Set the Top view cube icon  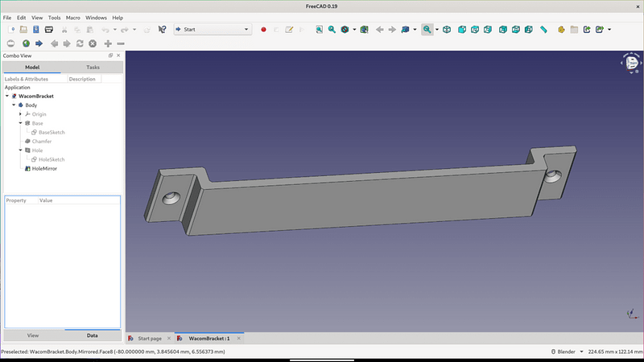tap(475, 30)
